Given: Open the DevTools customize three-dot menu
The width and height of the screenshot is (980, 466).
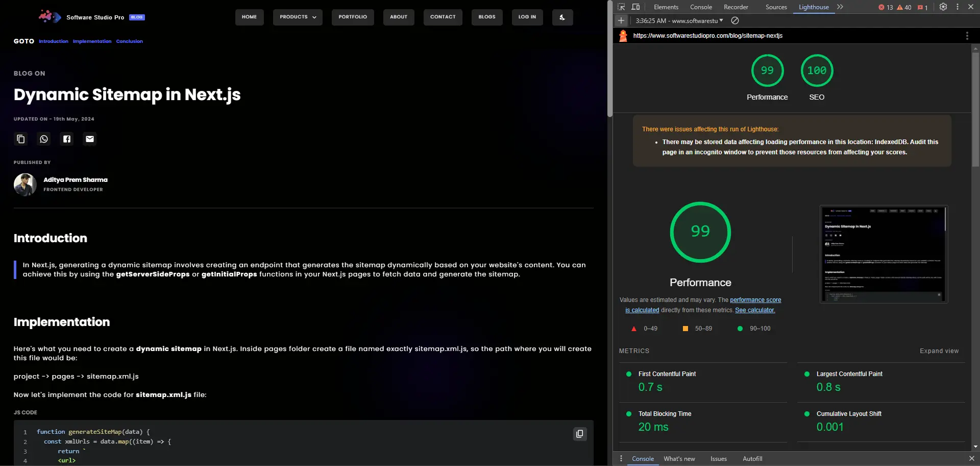Looking at the screenshot, I should click(x=958, y=7).
